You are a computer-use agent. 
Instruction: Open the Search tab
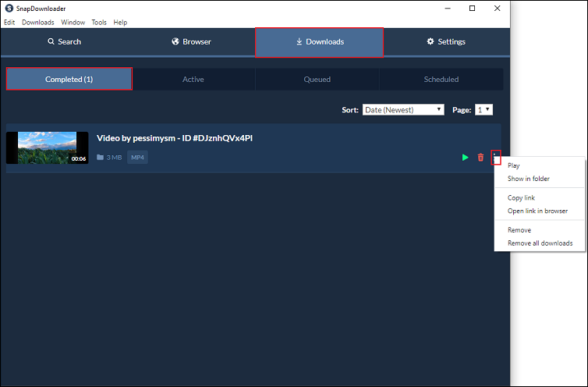point(64,41)
